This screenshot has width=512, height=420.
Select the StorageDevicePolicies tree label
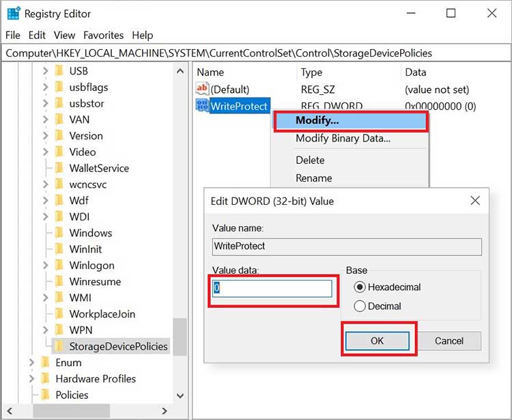[118, 346]
